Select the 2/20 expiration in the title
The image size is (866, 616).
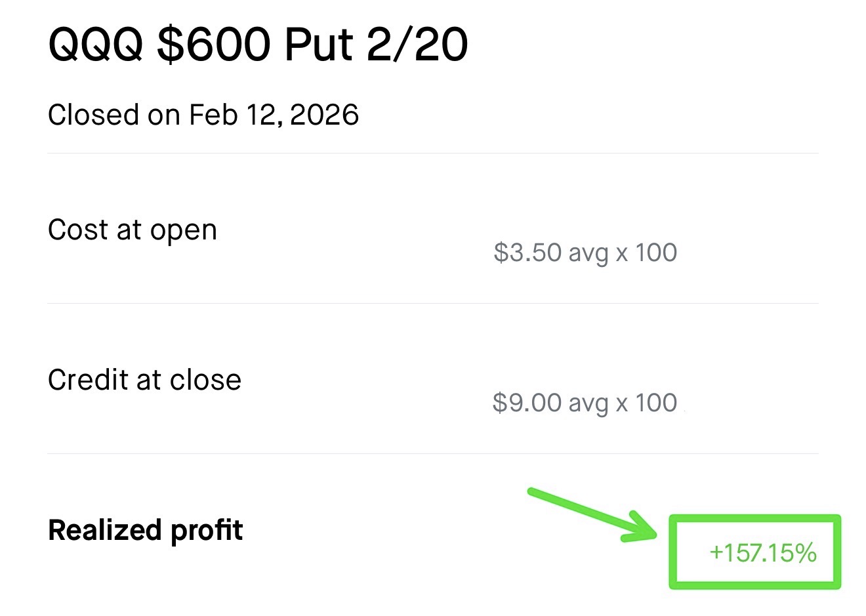417,45
